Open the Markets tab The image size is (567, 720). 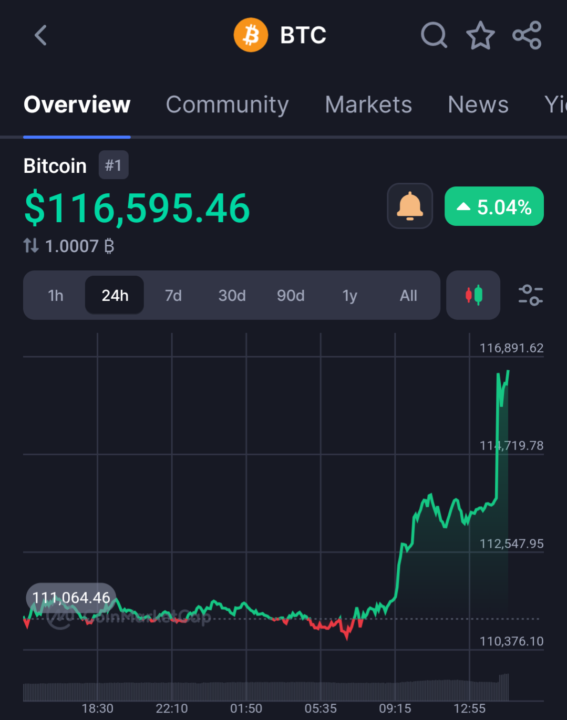pos(368,105)
